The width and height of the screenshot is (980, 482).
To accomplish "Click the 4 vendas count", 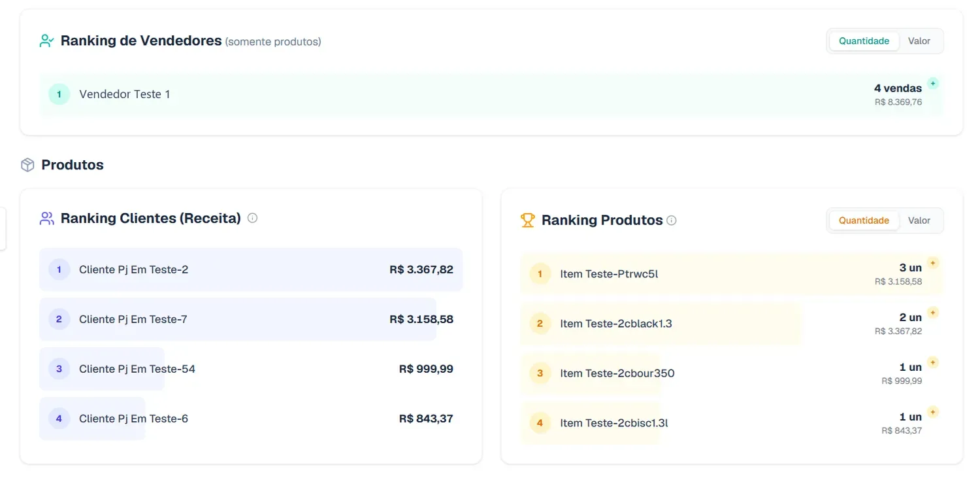I will coord(898,88).
